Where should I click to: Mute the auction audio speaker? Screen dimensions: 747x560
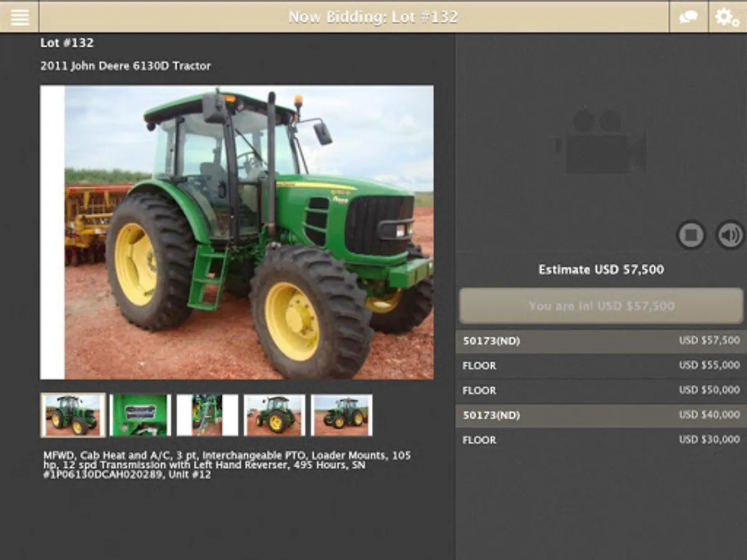click(x=730, y=235)
